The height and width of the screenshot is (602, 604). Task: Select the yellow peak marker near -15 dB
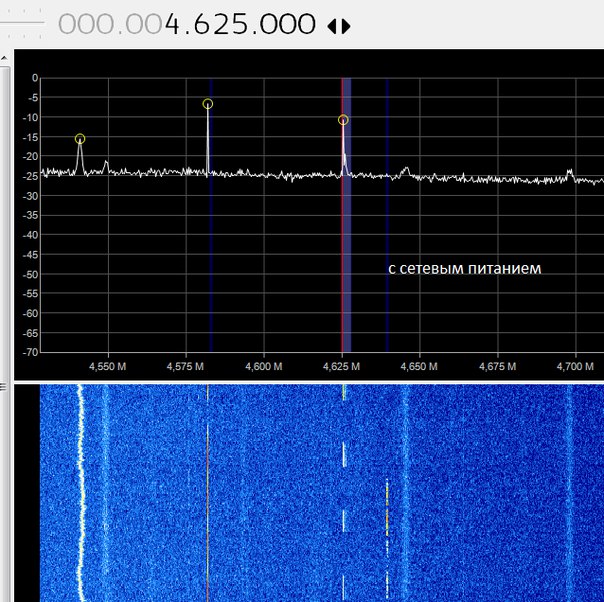click(x=80, y=139)
